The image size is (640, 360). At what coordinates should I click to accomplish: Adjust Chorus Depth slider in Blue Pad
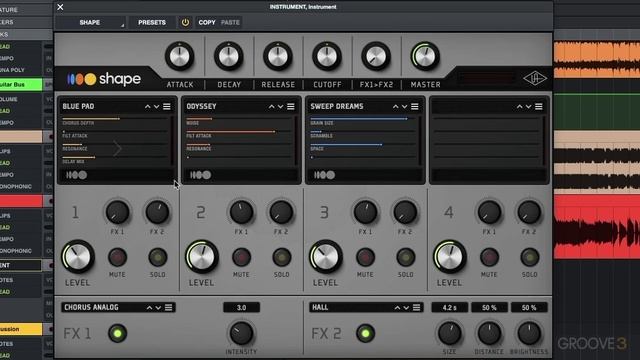coord(115,119)
